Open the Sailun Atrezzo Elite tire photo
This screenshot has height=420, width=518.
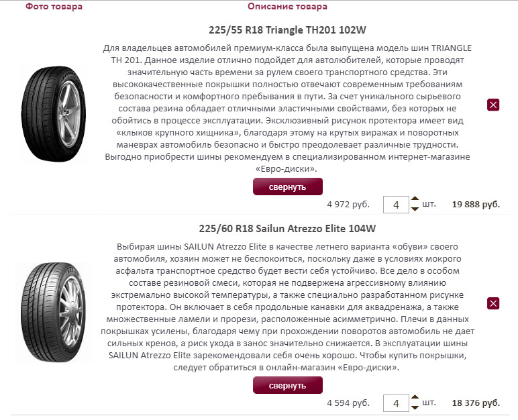tap(53, 312)
